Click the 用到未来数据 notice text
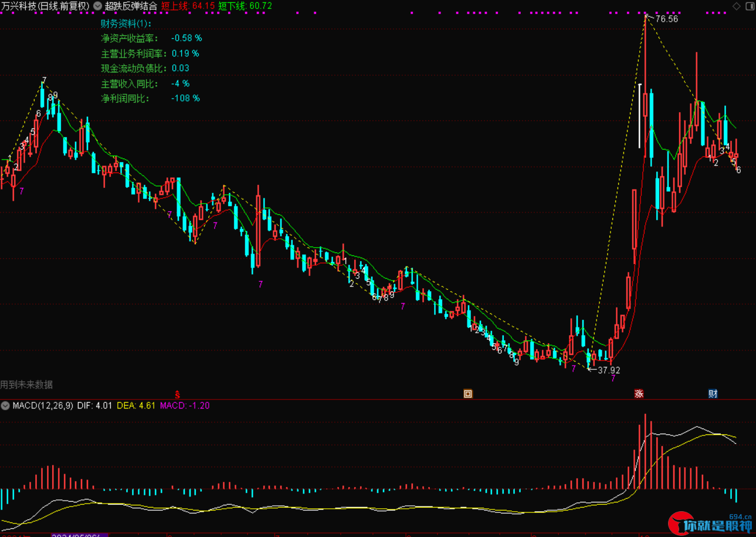This screenshot has width=756, height=537. (26, 384)
